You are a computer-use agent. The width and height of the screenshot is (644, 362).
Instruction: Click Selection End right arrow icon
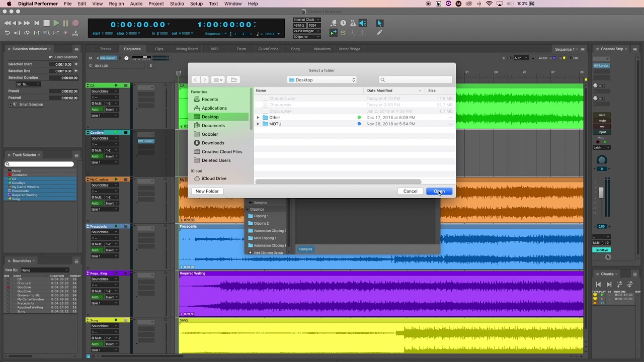(x=75, y=71)
